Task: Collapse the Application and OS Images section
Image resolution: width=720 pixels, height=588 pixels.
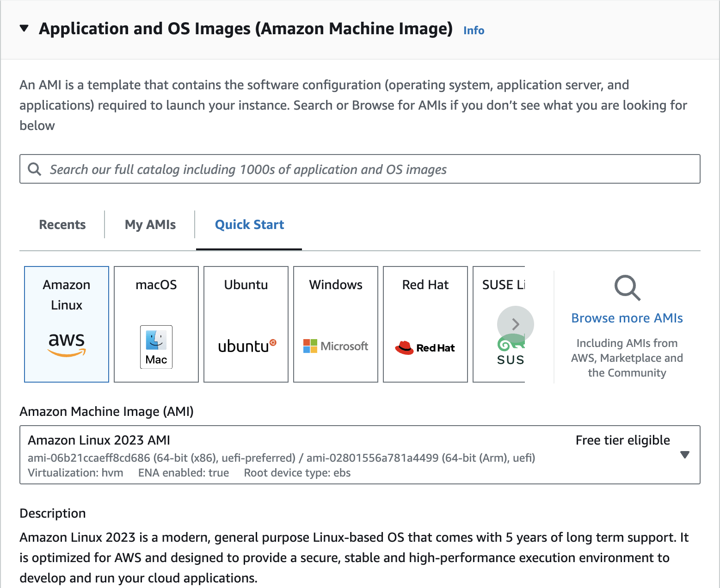Action: click(24, 29)
